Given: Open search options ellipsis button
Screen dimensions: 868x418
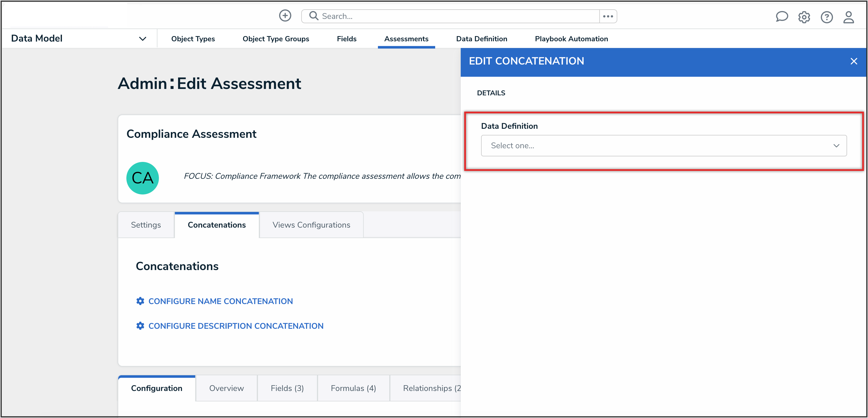Looking at the screenshot, I should click(608, 16).
